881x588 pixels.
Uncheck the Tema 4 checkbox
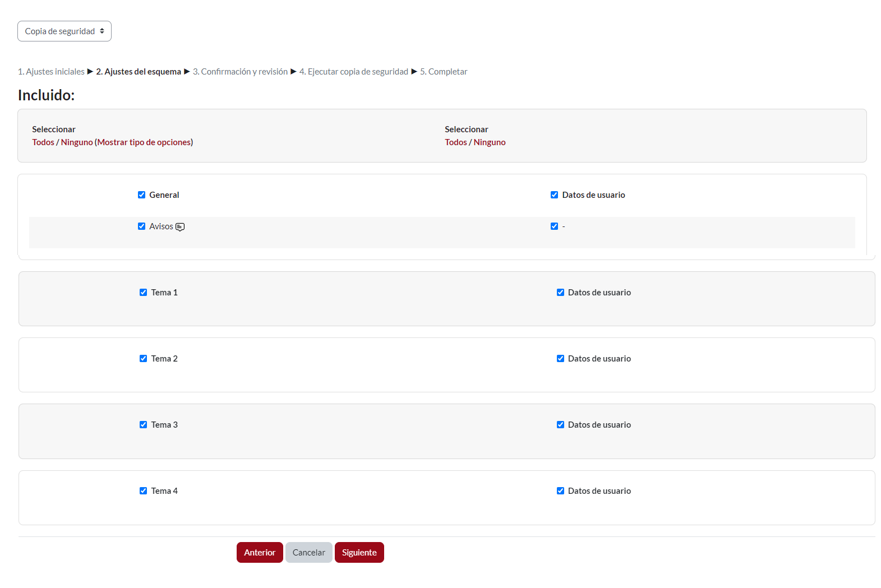143,491
